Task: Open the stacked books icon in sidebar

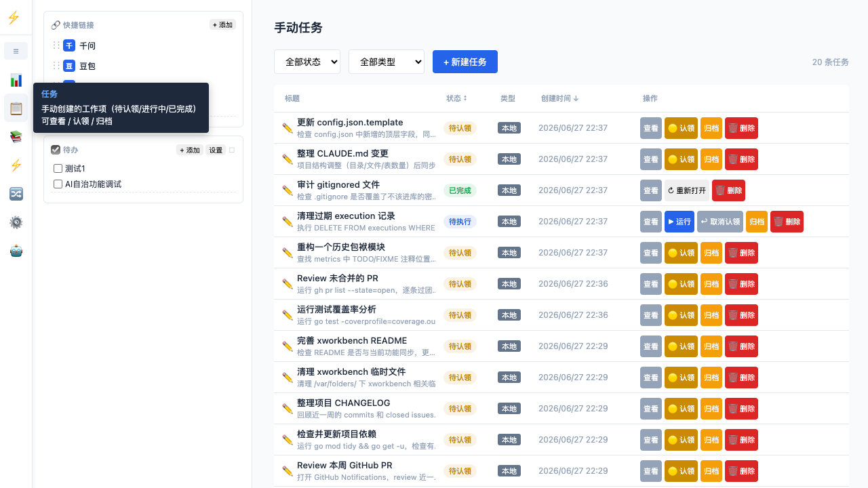Action: click(x=16, y=137)
